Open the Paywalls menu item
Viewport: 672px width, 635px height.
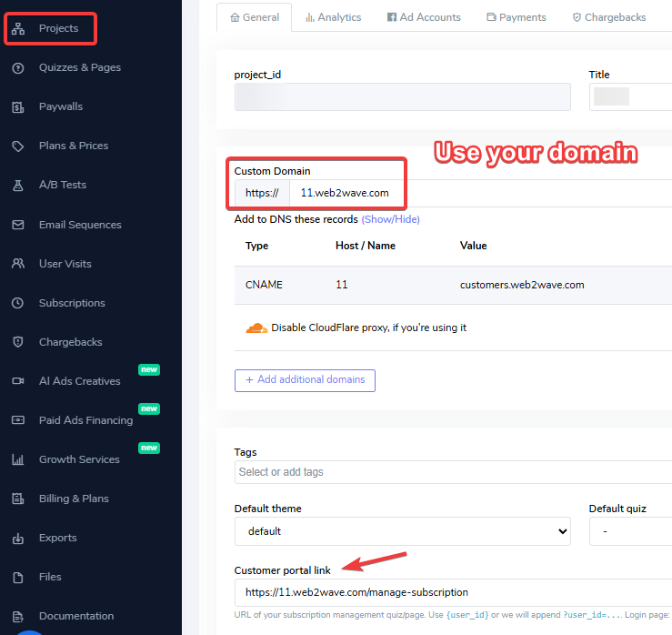click(61, 106)
